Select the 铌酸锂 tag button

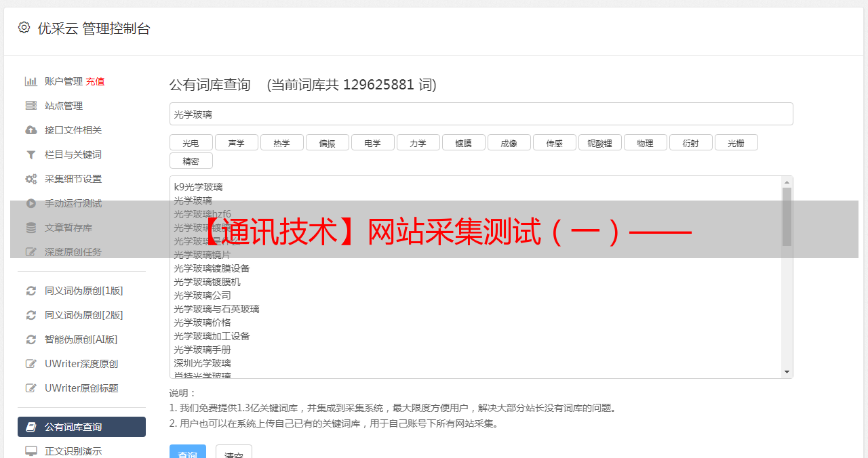point(599,142)
